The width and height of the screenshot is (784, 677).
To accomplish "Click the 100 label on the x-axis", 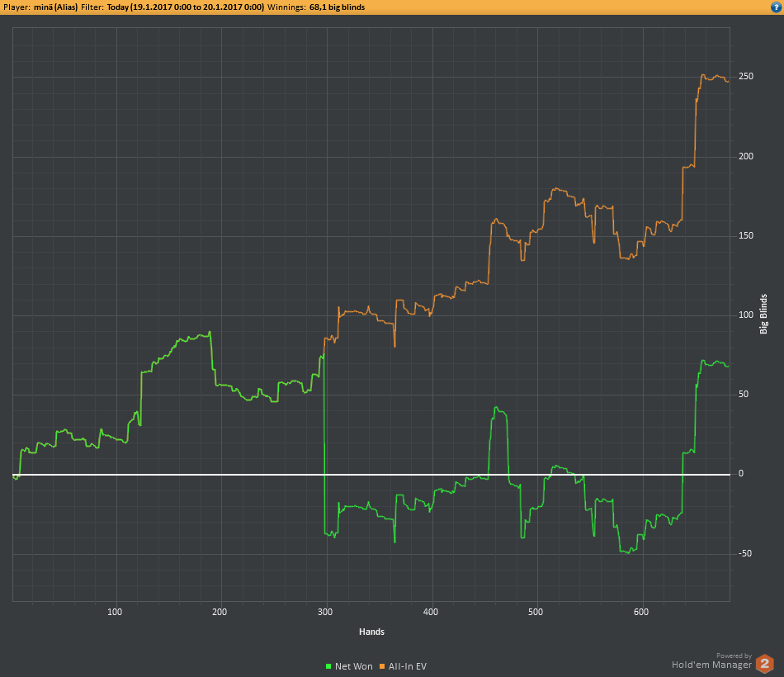I will coord(115,612).
